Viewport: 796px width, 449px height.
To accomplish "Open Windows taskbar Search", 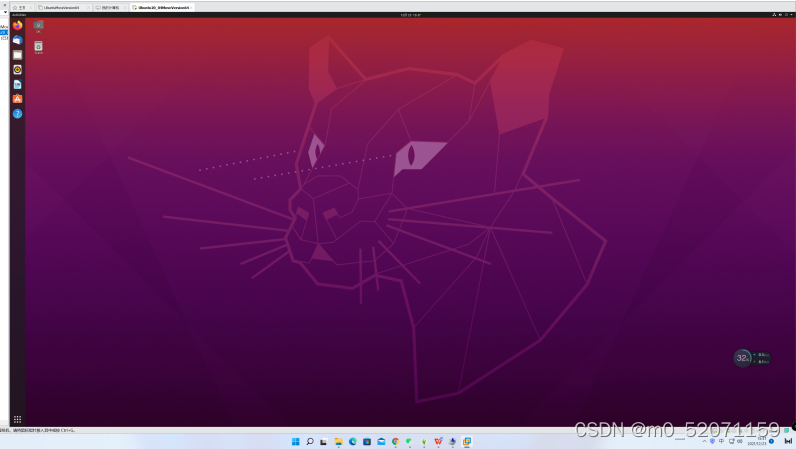I will 310,441.
